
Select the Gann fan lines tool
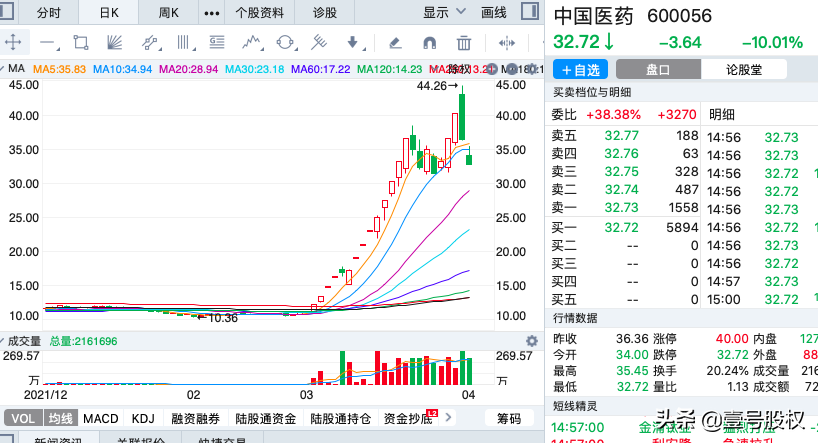114,42
